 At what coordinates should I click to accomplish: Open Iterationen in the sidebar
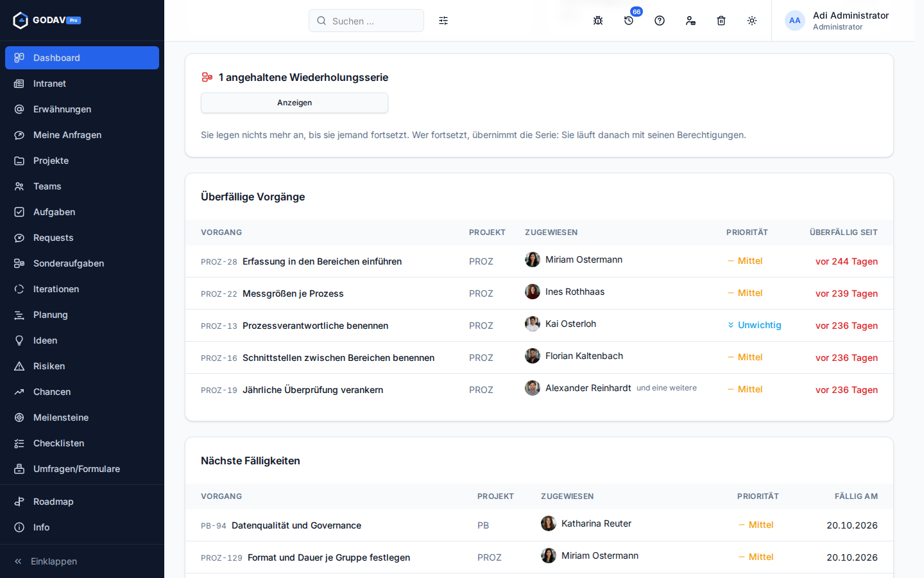click(82, 289)
